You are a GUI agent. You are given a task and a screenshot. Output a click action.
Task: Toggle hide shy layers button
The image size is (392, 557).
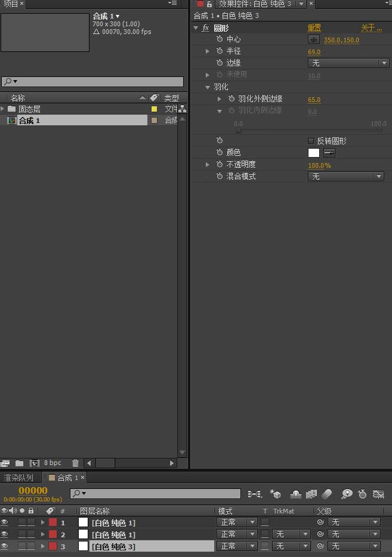(296, 494)
